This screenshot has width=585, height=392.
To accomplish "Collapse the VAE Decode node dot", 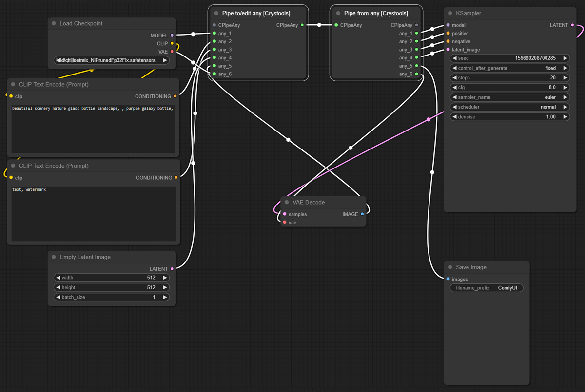I will pos(287,203).
